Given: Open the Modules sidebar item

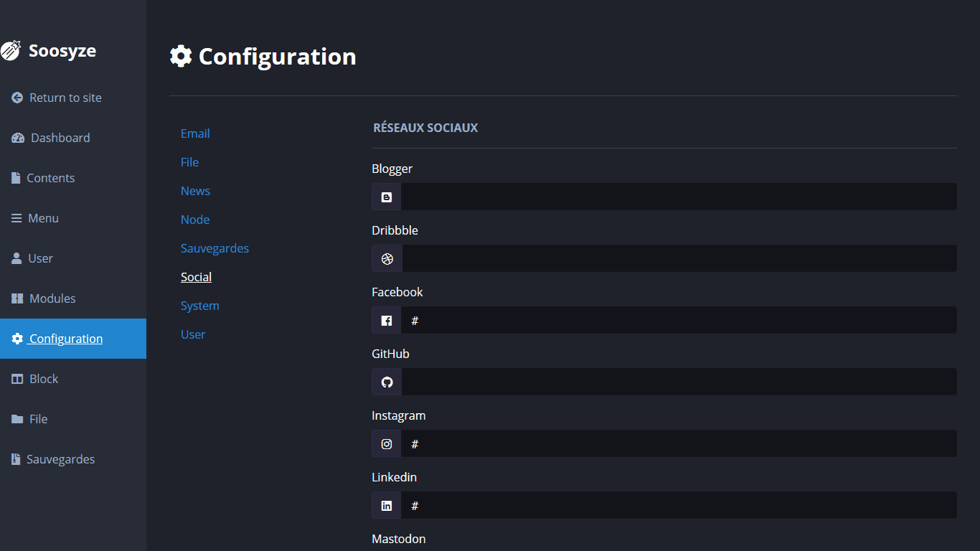Looking at the screenshot, I should tap(52, 298).
